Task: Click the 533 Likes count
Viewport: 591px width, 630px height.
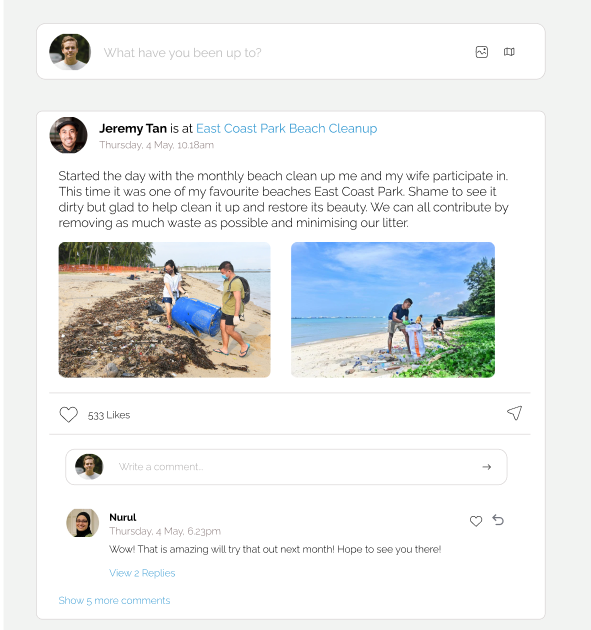Action: [x=109, y=415]
